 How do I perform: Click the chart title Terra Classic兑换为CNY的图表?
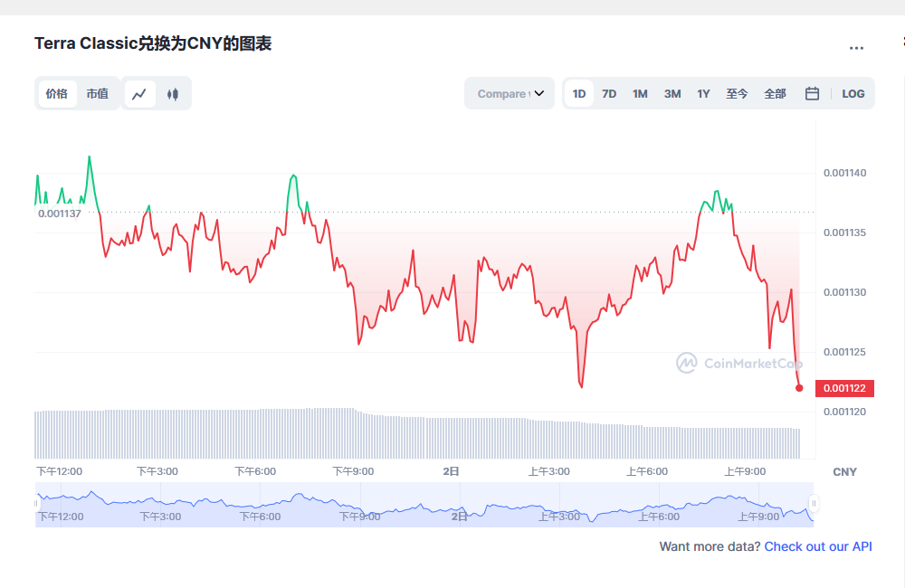(153, 43)
